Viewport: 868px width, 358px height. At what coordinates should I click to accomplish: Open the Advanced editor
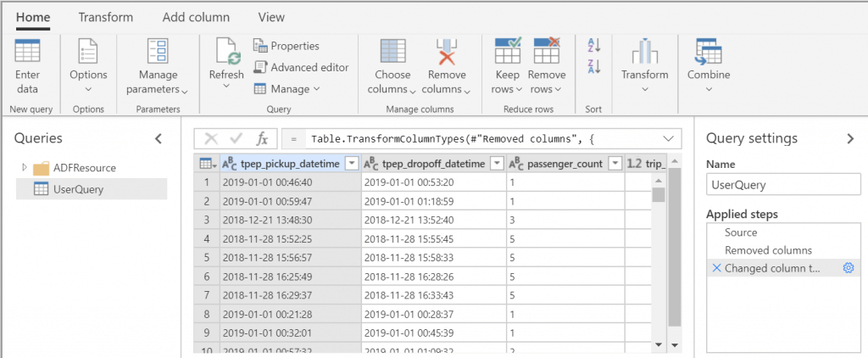coord(301,68)
